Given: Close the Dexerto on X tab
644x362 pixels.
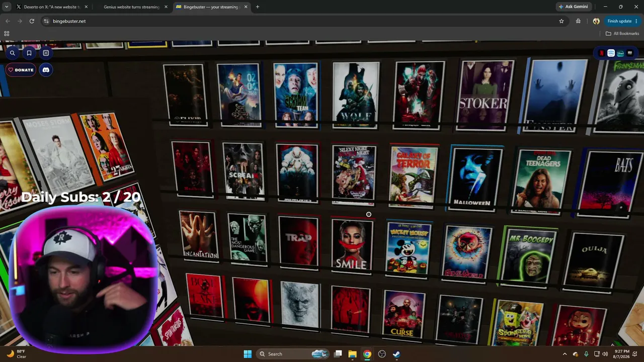Looking at the screenshot, I should [x=86, y=7].
